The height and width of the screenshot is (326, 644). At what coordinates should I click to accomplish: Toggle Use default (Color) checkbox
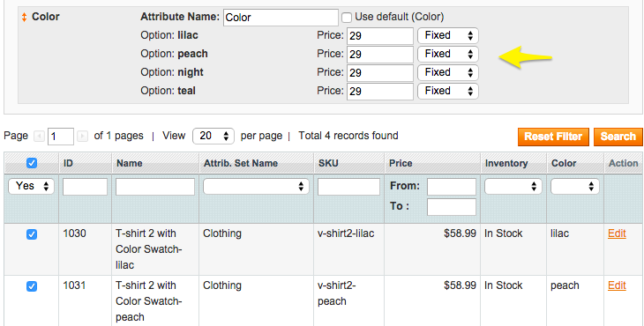[347, 18]
